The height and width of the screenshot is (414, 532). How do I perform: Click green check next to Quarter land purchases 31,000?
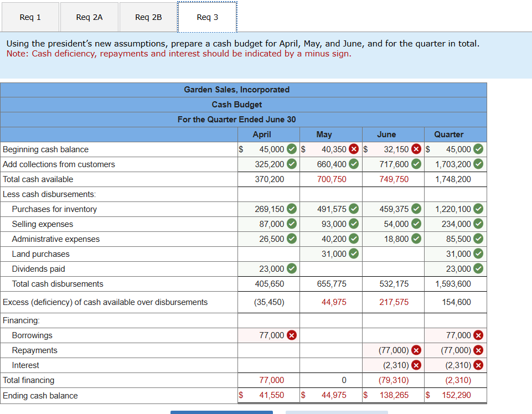[478, 253]
